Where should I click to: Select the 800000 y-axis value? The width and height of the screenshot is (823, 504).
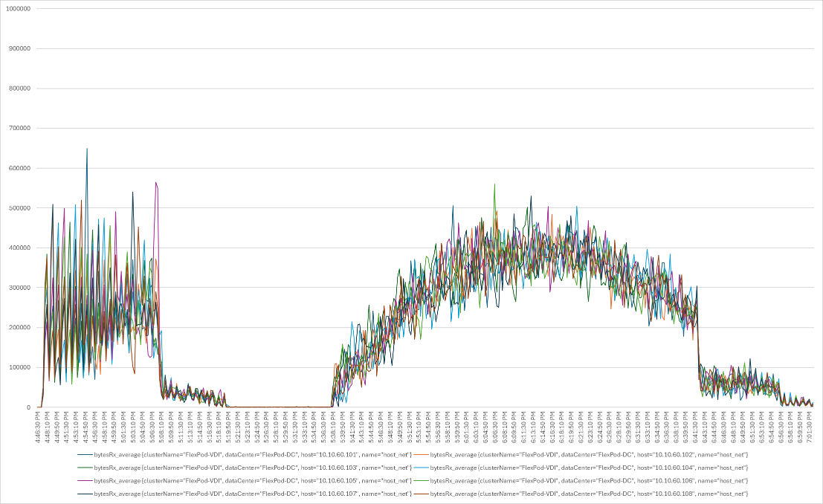tap(20, 88)
